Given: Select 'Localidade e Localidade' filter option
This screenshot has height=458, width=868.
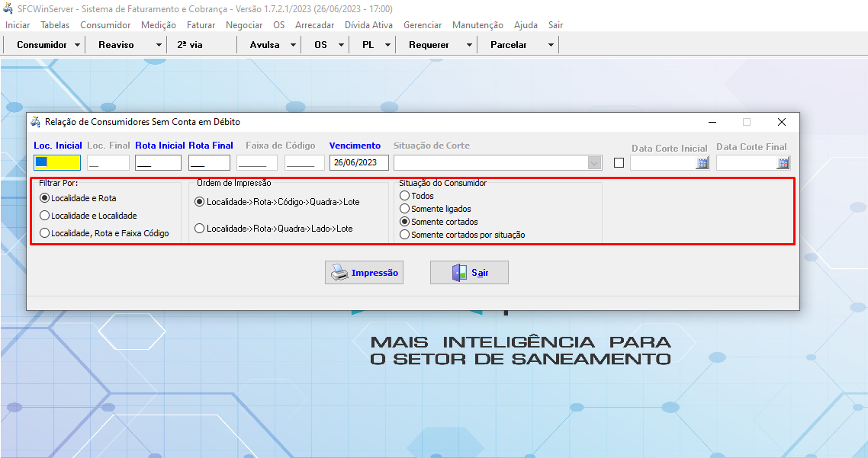Looking at the screenshot, I should coord(45,216).
